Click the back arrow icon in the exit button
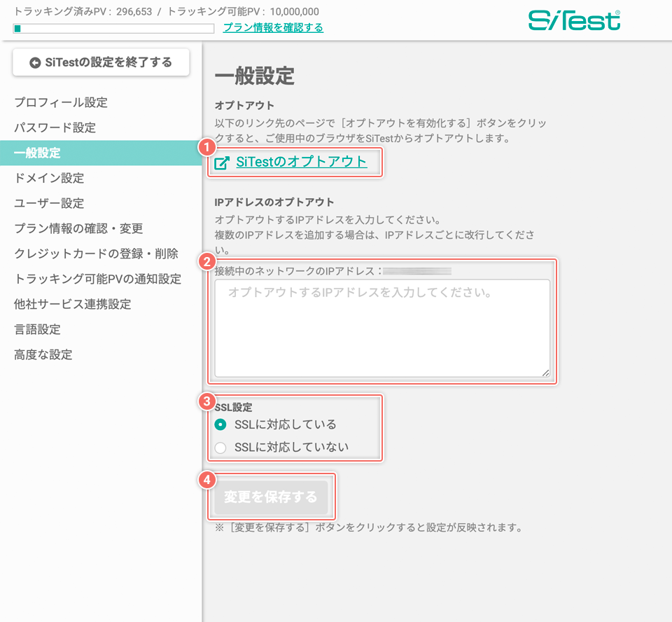This screenshot has height=622, width=672. (x=35, y=62)
